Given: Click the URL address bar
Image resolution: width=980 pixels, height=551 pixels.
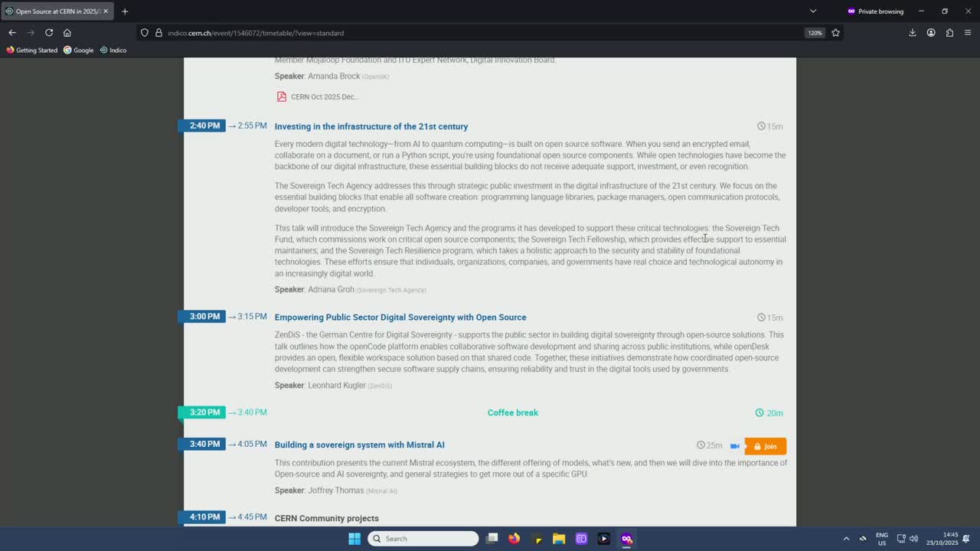Looking at the screenshot, I should [459, 33].
